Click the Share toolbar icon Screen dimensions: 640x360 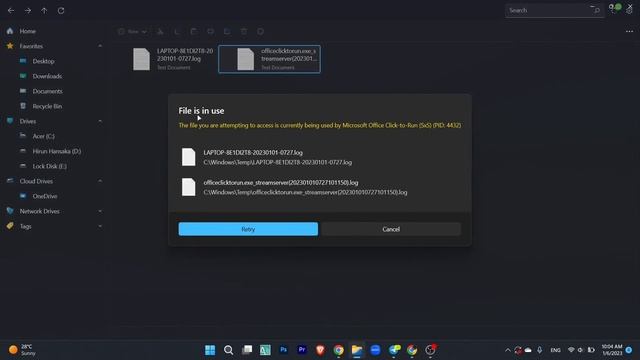tap(227, 31)
